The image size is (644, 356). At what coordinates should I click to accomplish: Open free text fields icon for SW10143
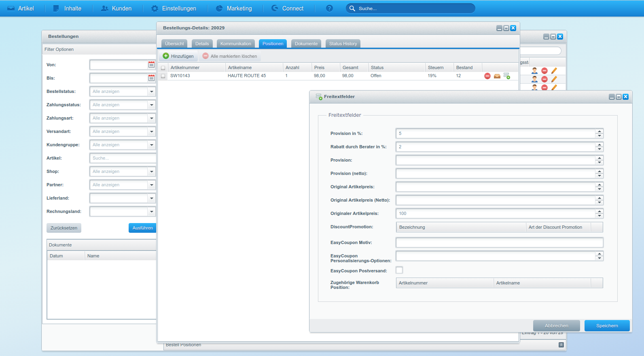507,76
